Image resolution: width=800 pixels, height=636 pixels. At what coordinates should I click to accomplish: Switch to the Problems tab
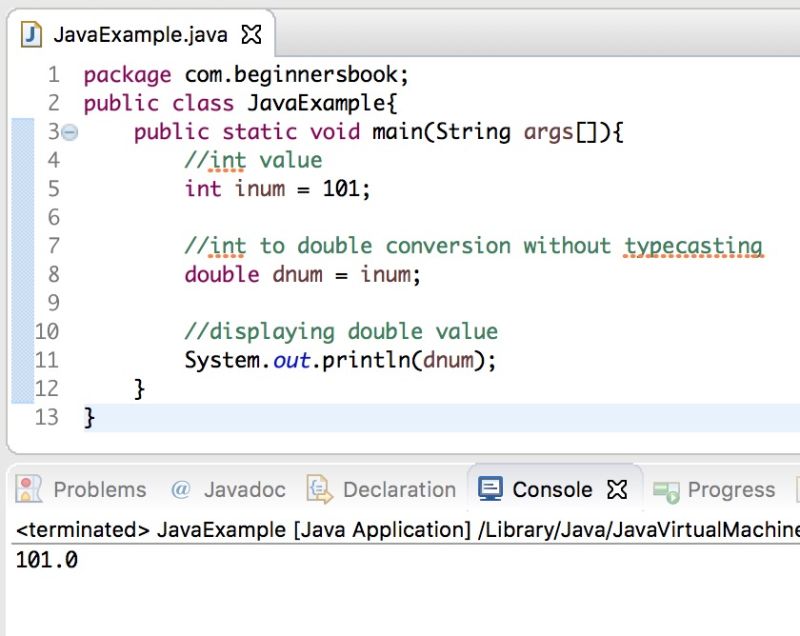[98, 489]
